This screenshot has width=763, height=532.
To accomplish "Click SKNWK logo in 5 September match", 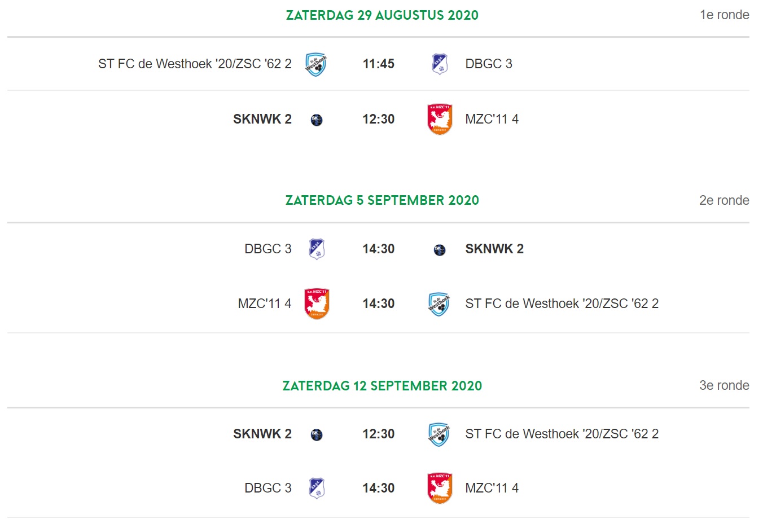I will coord(440,250).
